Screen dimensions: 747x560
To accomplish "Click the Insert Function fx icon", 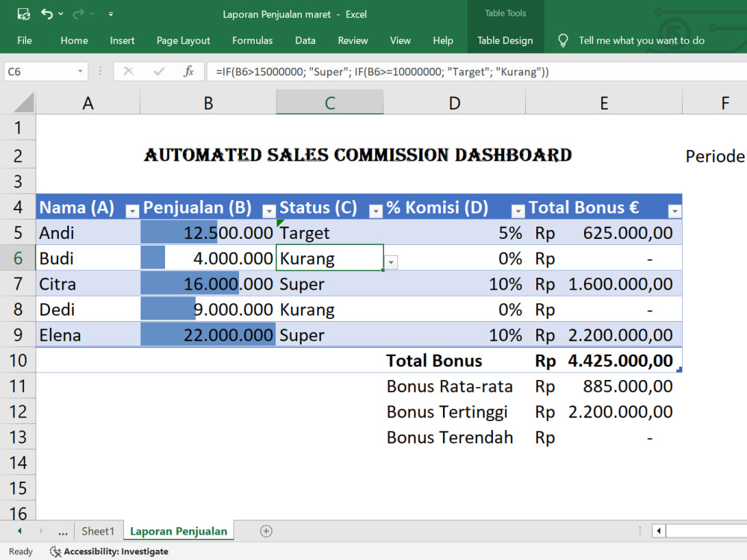I will (189, 72).
